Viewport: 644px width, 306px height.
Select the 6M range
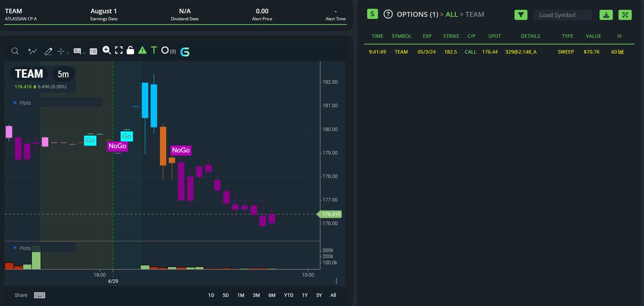pos(272,295)
